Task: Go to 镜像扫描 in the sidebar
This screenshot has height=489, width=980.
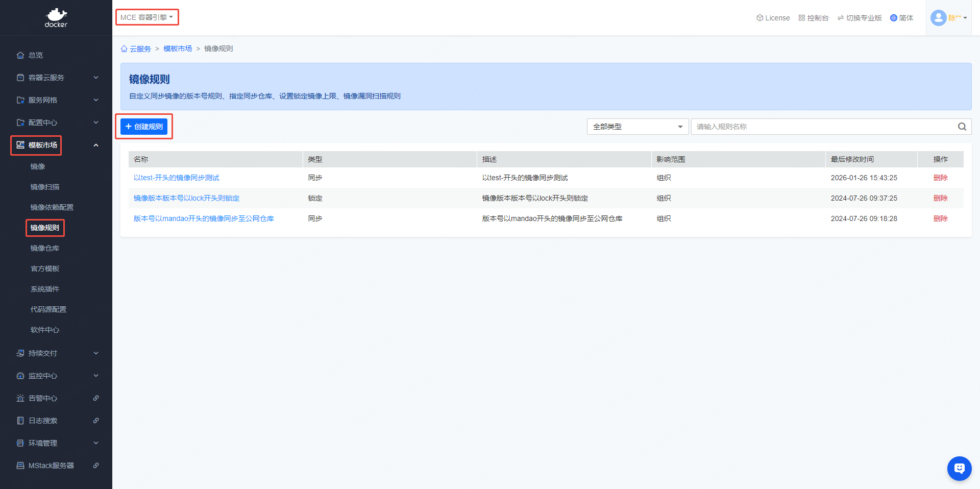Action: coord(45,187)
